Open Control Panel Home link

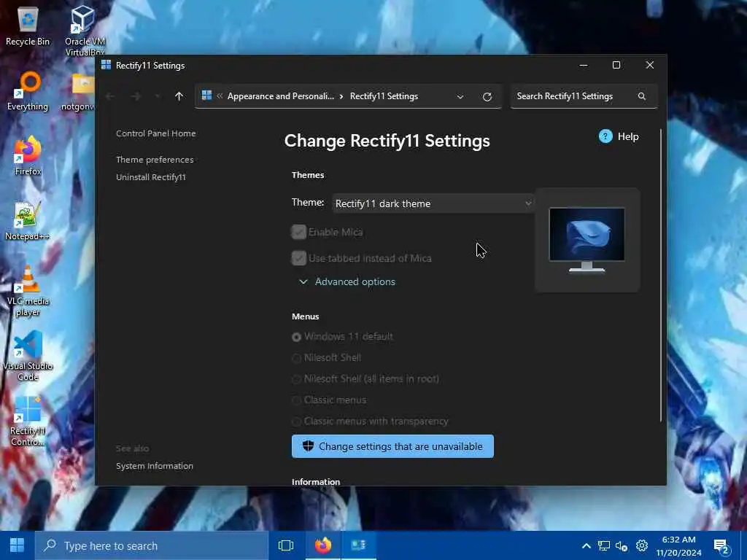[x=156, y=133]
